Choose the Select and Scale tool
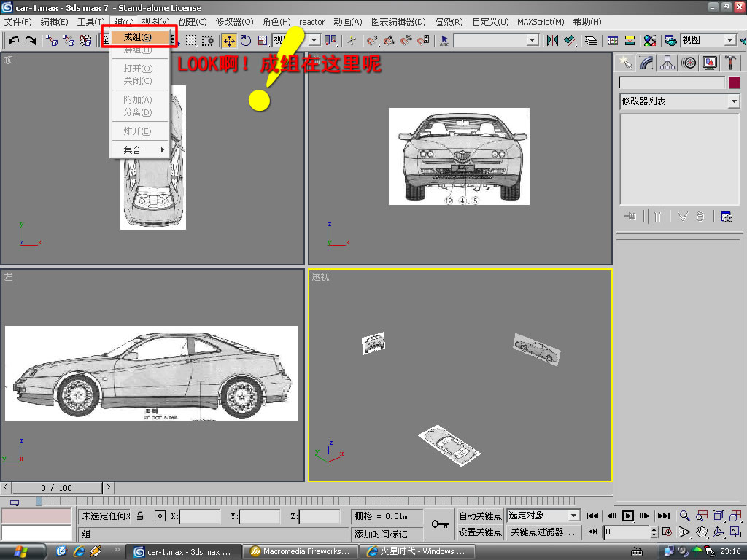Viewport: 747px width, 560px height. tap(263, 41)
